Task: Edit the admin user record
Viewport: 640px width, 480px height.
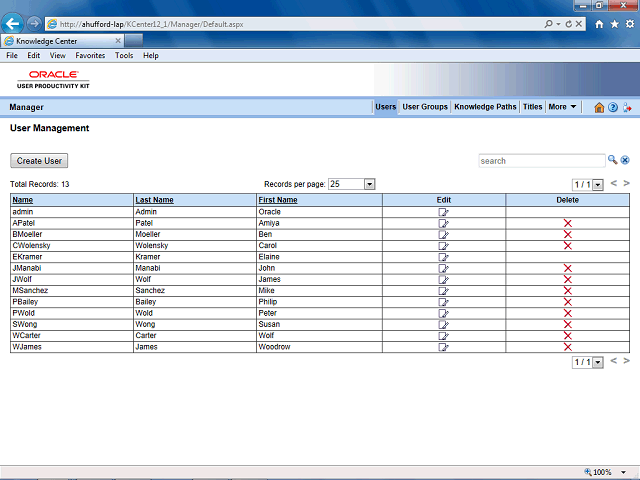Action: click(x=443, y=212)
